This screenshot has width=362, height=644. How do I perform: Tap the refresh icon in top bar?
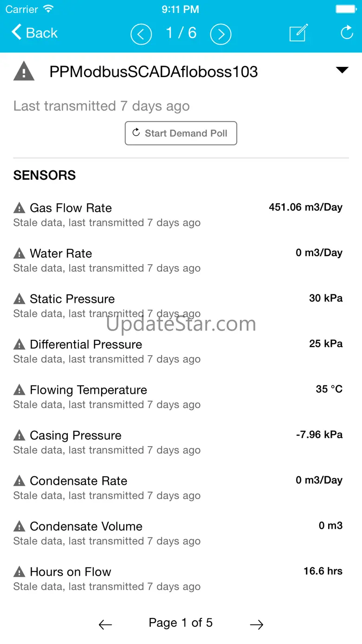click(x=347, y=33)
